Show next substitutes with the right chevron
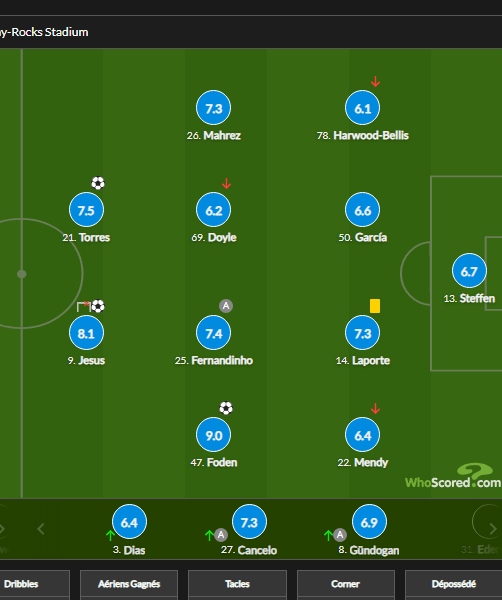Image resolution: width=502 pixels, height=600 pixels. [x=493, y=529]
